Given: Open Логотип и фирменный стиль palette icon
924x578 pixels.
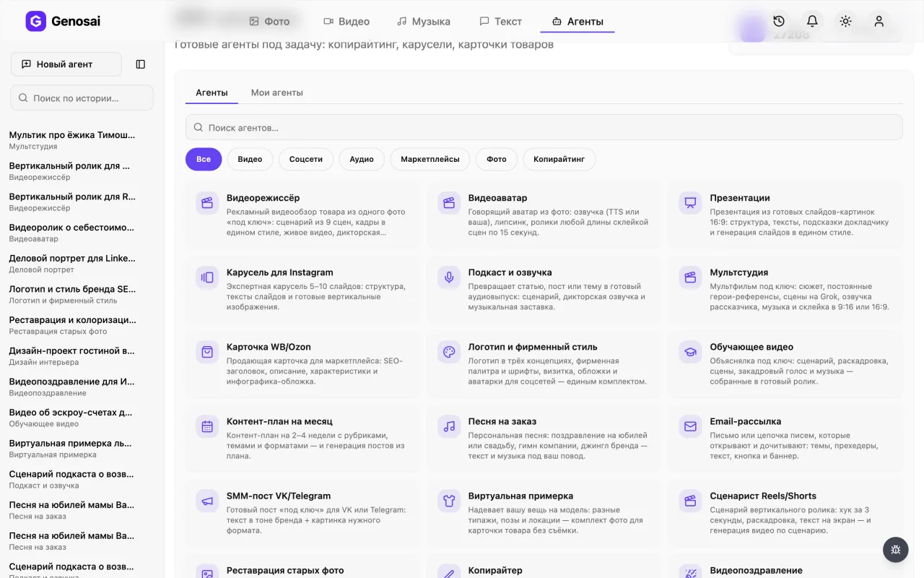Looking at the screenshot, I should [449, 352].
